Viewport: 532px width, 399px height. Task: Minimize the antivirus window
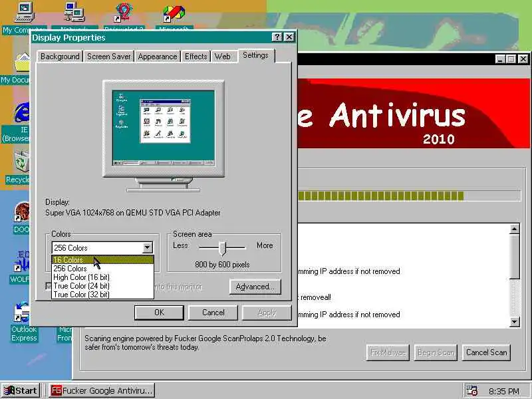point(500,59)
